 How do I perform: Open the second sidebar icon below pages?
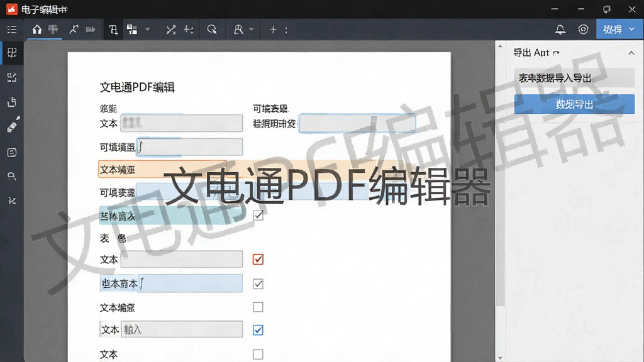coord(12,77)
